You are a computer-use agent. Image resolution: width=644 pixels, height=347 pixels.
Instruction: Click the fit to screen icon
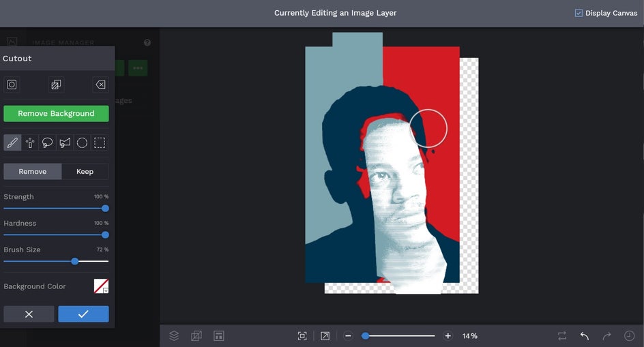click(302, 336)
